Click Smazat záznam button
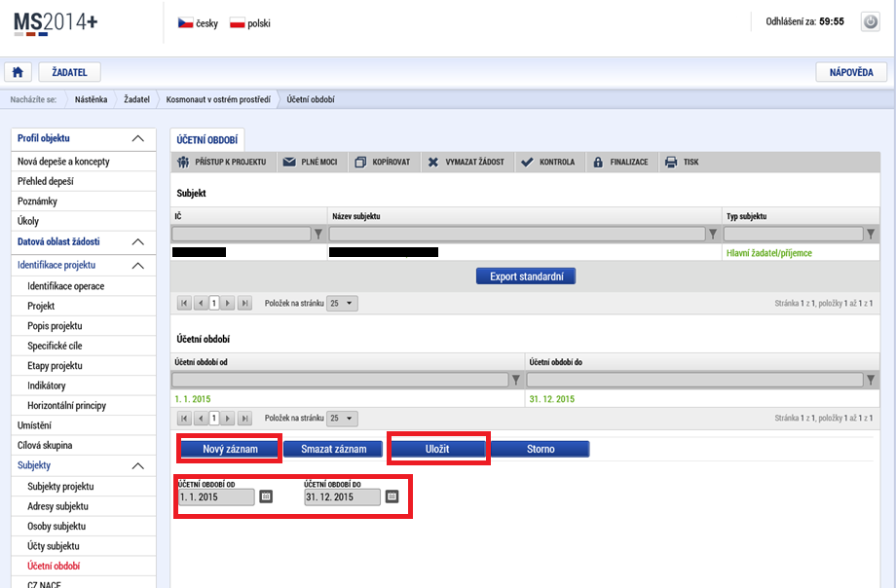The image size is (896, 588). [334, 449]
